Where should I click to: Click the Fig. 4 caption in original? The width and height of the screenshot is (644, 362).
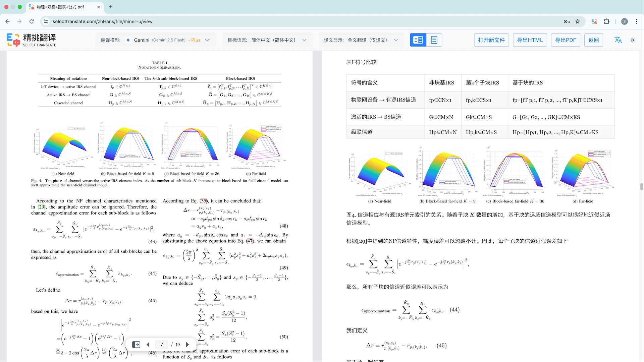(160, 183)
